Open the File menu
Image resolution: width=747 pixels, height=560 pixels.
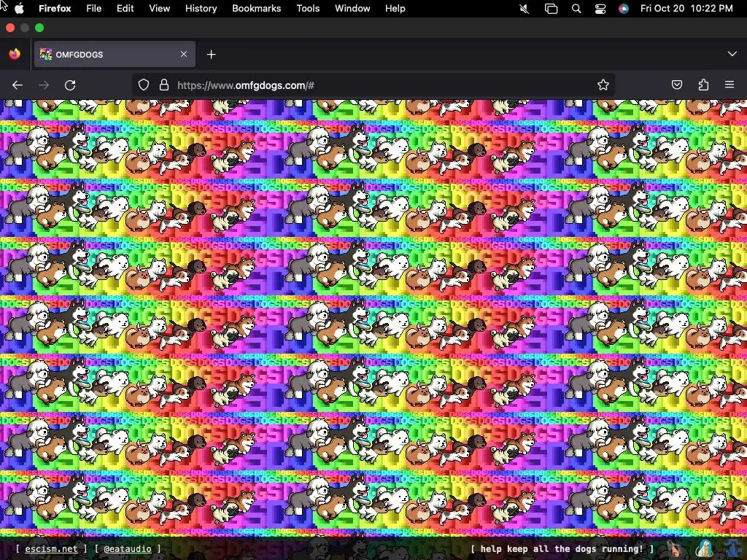pyautogui.click(x=94, y=9)
